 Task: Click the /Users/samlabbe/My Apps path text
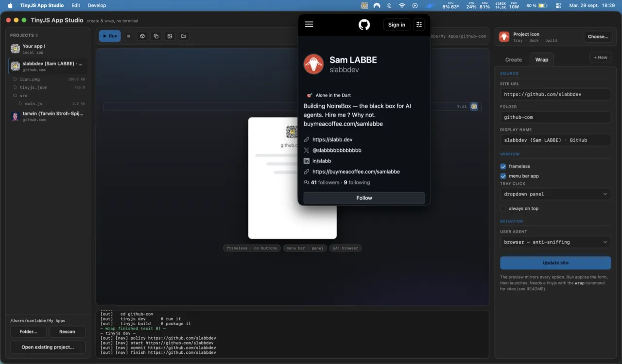coord(37,321)
